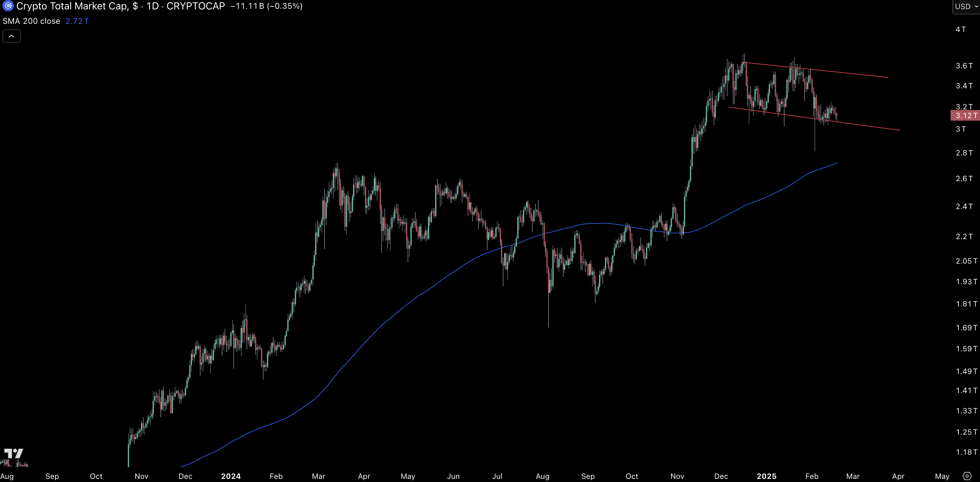Image resolution: width=980 pixels, height=482 pixels.
Task: Click the TradingView logo in bottom-left corner
Action: (x=13, y=453)
